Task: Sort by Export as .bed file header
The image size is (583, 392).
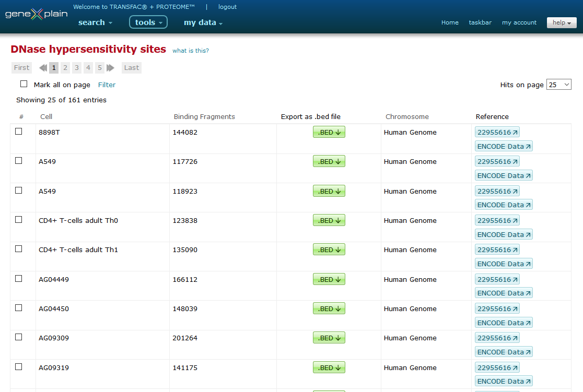Action: (310, 117)
